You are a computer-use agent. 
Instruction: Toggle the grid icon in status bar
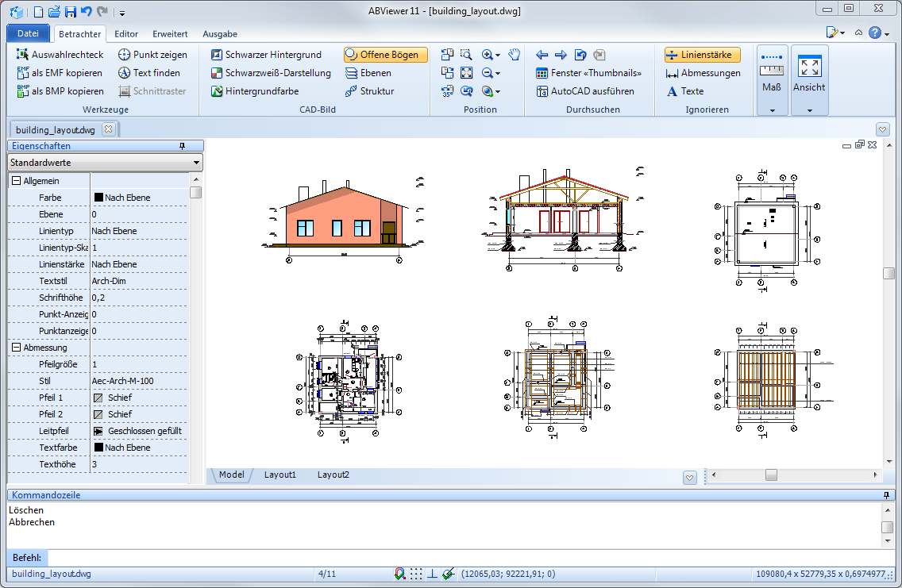pyautogui.click(x=417, y=574)
